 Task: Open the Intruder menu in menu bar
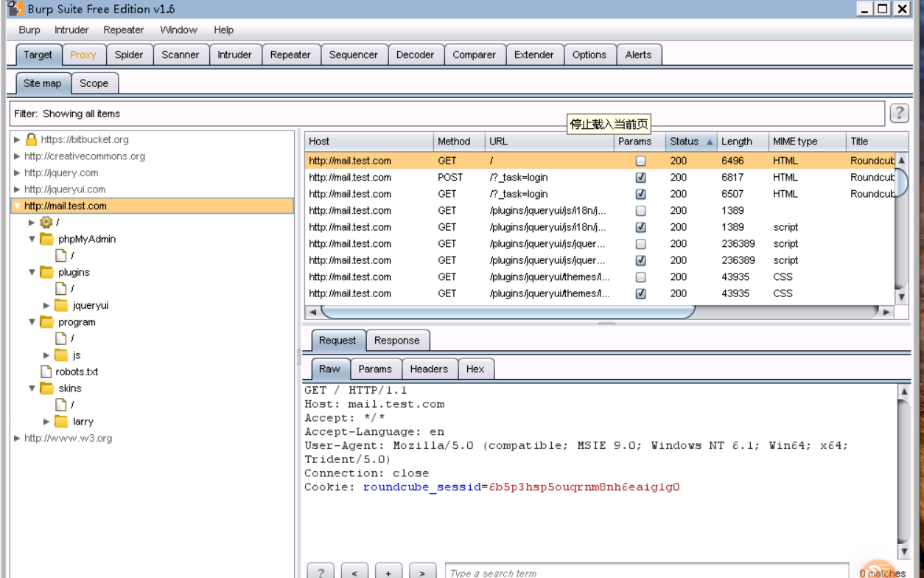[x=71, y=30]
